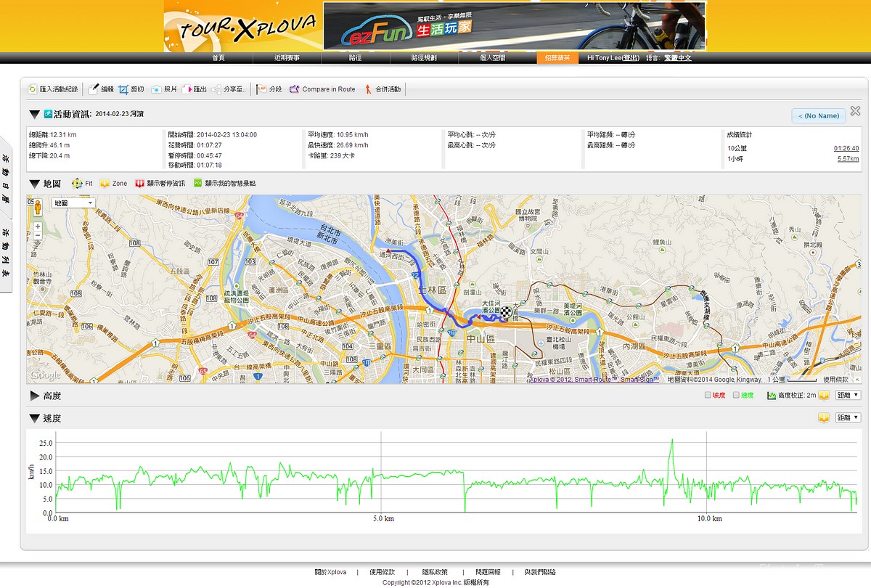The height and width of the screenshot is (588, 871).
Task: Click Compare in Route toolbar icon
Action: pyautogui.click(x=294, y=89)
